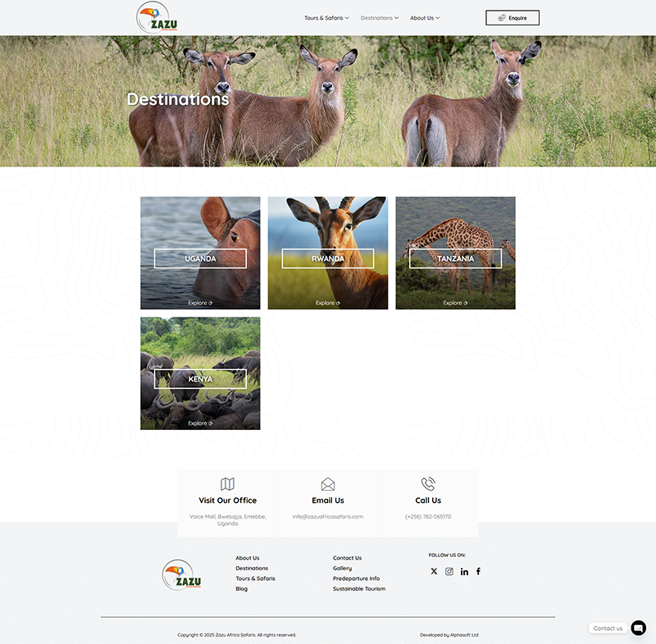The image size is (656, 644).
Task: Open the Facebook social icon
Action: [x=479, y=571]
